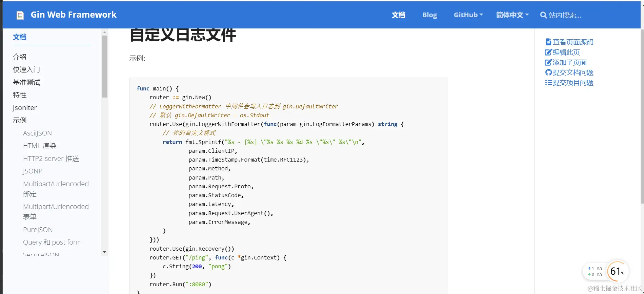Click the 'param.Latency,' code line
Screen dimensions: 644x294
click(x=211, y=204)
